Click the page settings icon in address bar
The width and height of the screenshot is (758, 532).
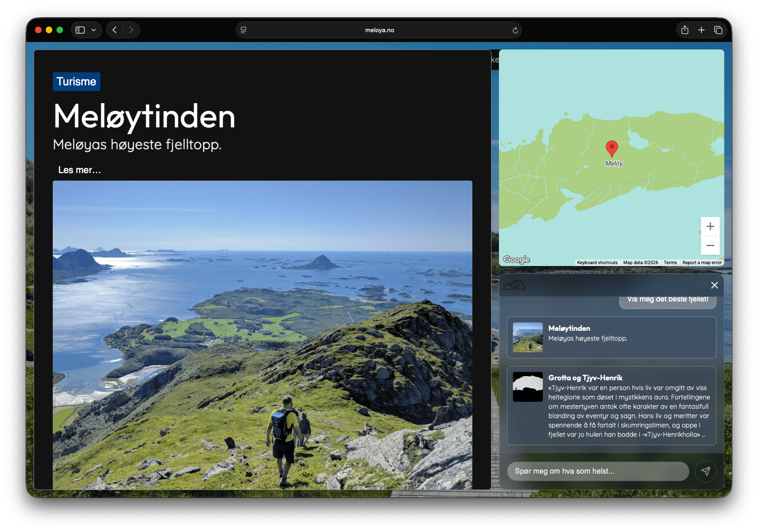coord(244,30)
